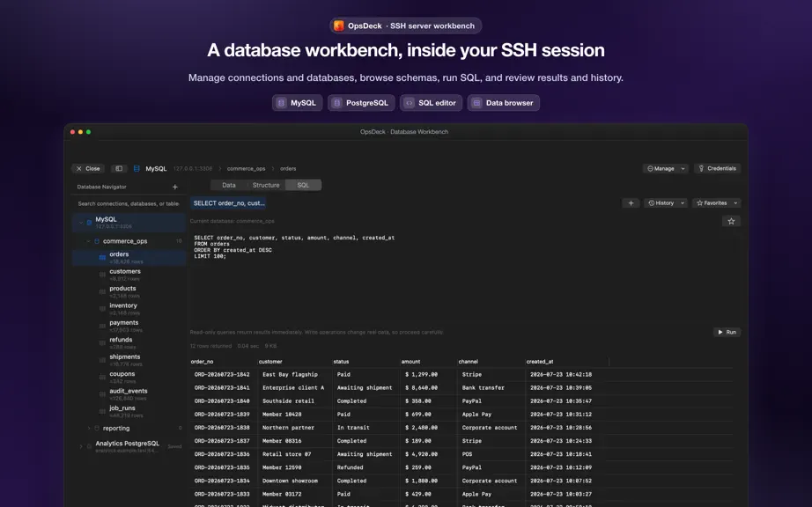812x507 pixels.
Task: Click the PostgreSQL feature chip icon
Action: [x=336, y=103]
